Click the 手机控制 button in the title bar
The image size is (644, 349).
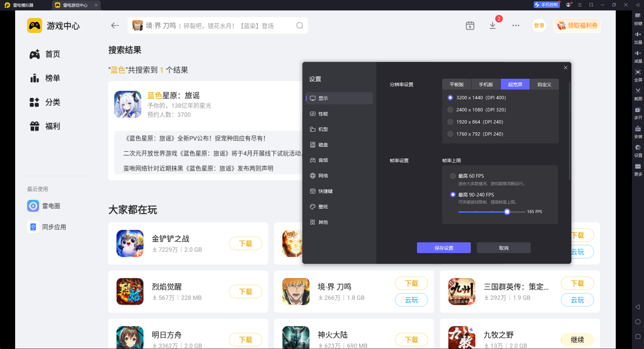(x=546, y=5)
